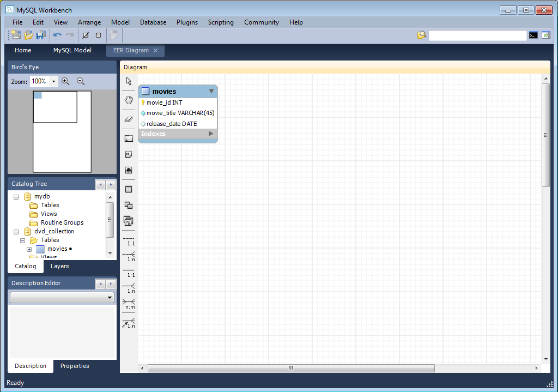The height and width of the screenshot is (392, 558).
Task: Choose the Place New Table tool
Action: point(129,189)
